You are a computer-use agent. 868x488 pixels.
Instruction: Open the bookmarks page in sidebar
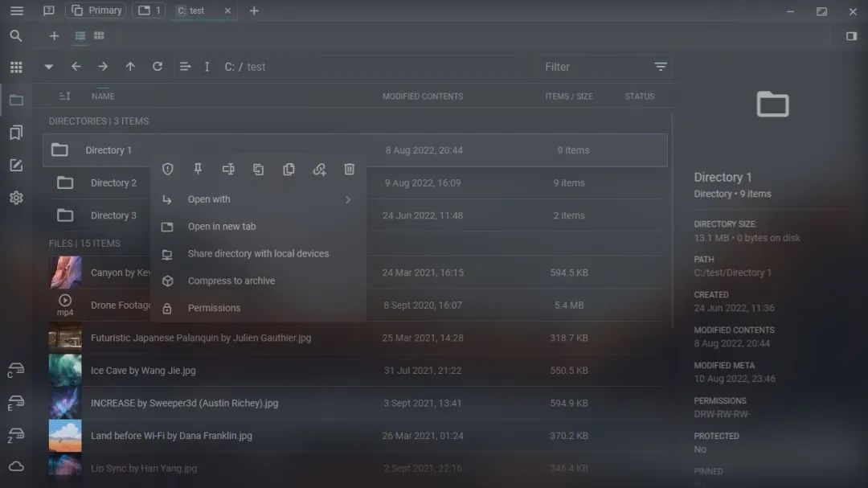[x=16, y=133]
